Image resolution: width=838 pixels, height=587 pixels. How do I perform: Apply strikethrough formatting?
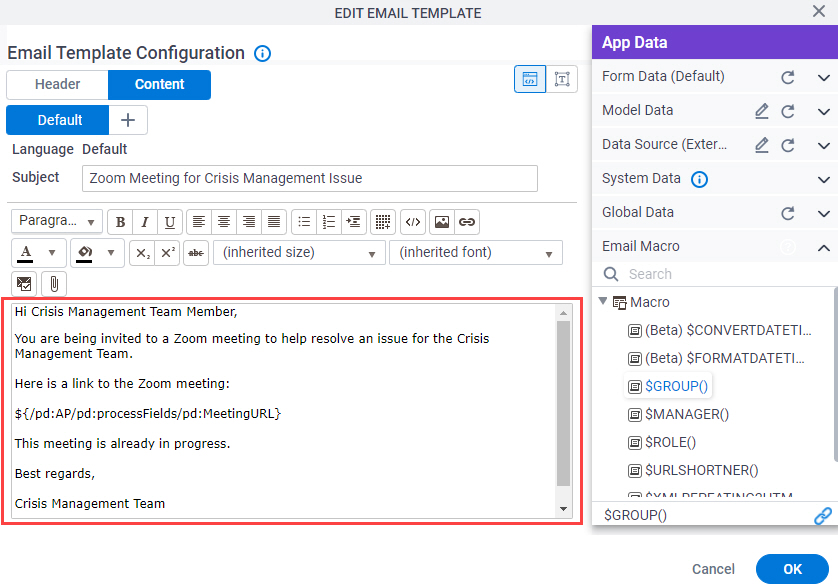pos(196,253)
